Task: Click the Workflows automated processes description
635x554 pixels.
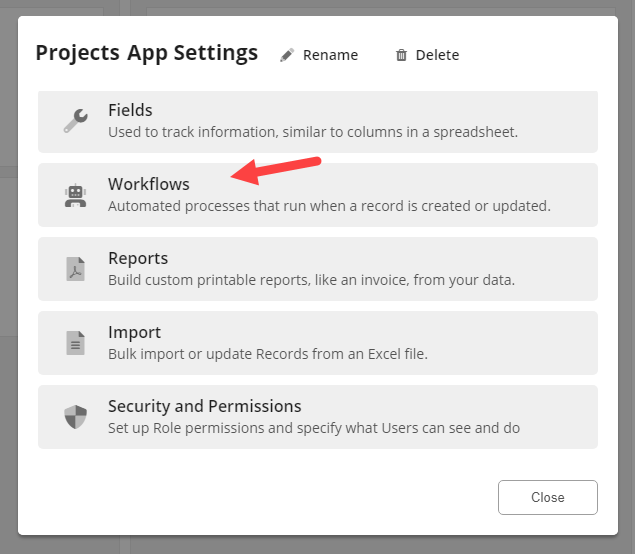Action: click(x=329, y=206)
